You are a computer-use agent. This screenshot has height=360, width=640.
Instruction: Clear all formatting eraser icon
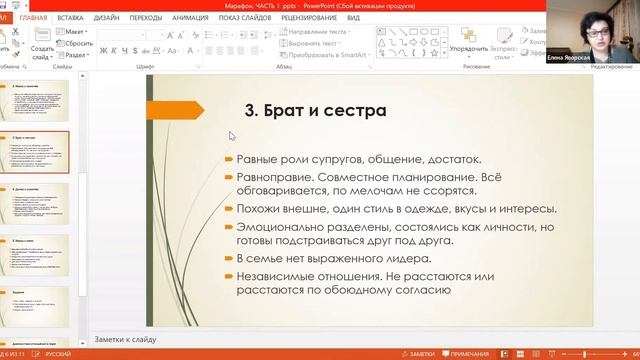pos(196,36)
